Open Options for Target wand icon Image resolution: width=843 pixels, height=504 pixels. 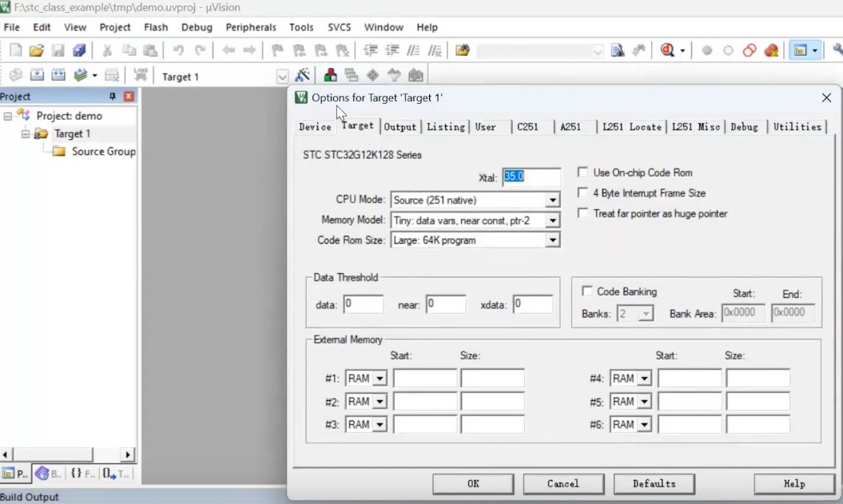click(302, 76)
